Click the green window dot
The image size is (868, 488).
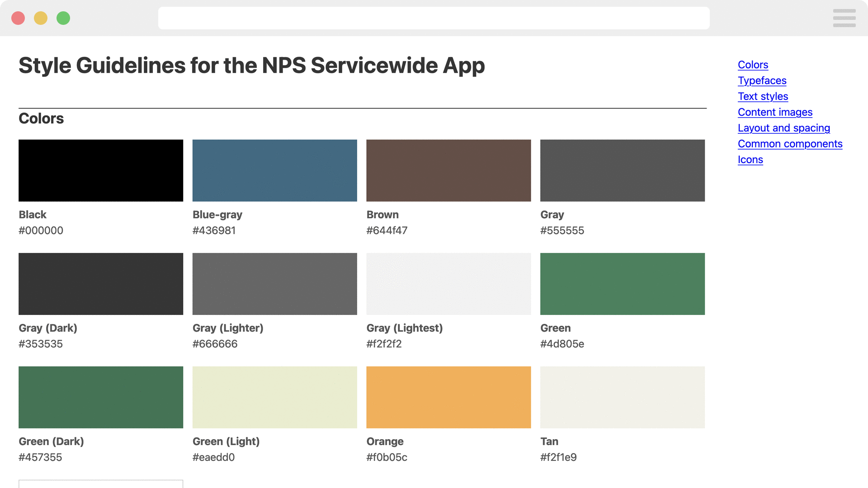pyautogui.click(x=63, y=18)
